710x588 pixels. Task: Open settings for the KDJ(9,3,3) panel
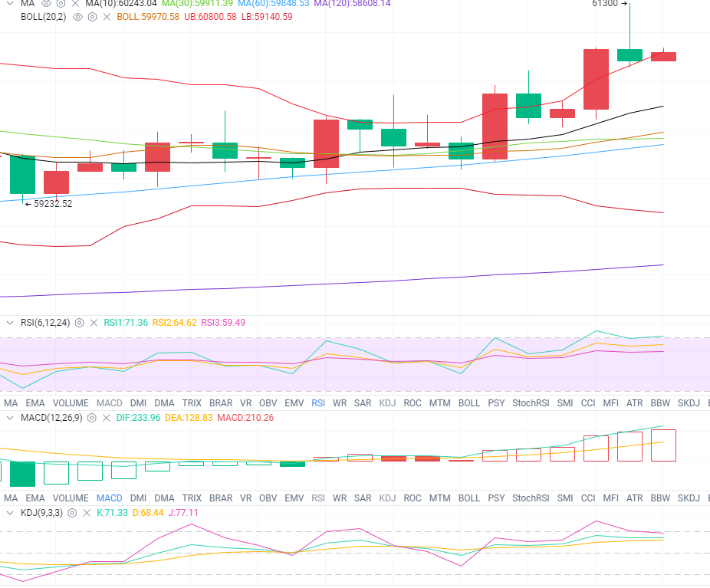pyautogui.click(x=72, y=513)
